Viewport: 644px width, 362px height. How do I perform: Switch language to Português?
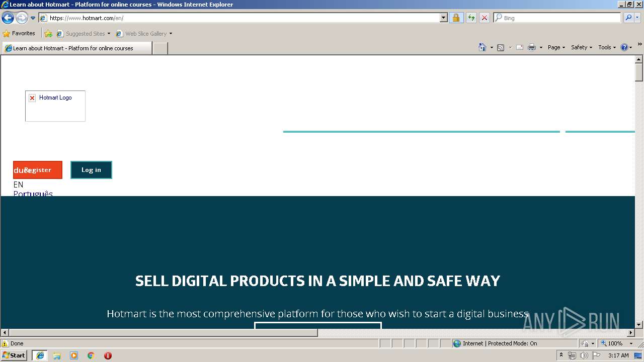pos(33,194)
